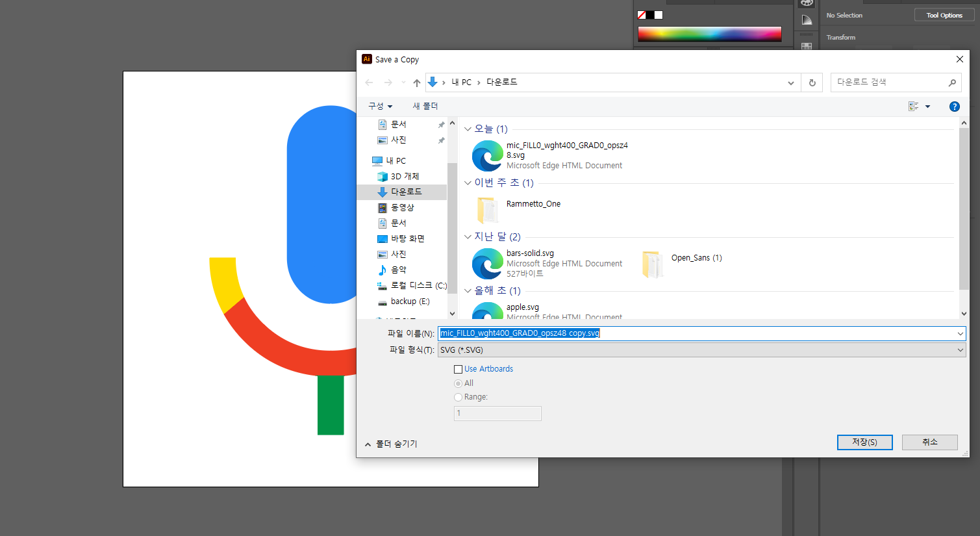Change the view layout icon
This screenshot has width=980, height=536.
(913, 107)
